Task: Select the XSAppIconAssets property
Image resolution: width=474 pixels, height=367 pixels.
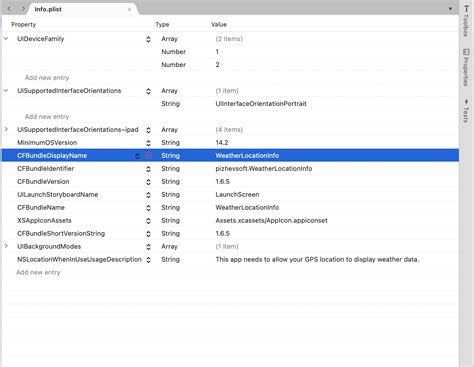Action: point(44,220)
